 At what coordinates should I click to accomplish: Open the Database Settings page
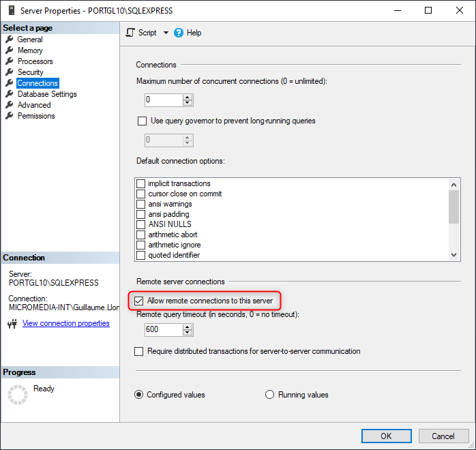[47, 94]
